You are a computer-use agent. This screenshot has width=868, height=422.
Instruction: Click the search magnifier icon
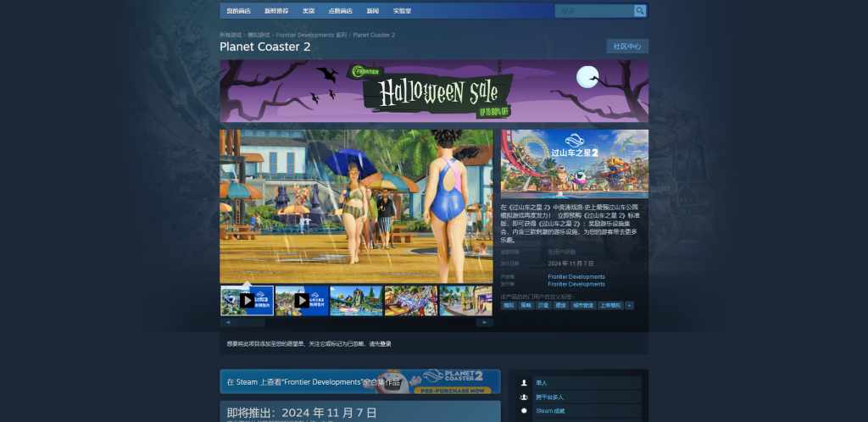(x=639, y=11)
